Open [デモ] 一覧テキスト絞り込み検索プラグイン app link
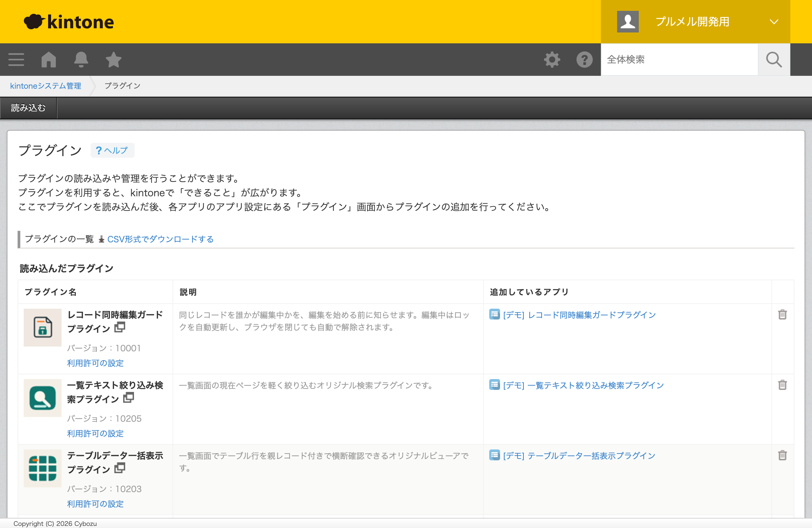 pyautogui.click(x=583, y=385)
